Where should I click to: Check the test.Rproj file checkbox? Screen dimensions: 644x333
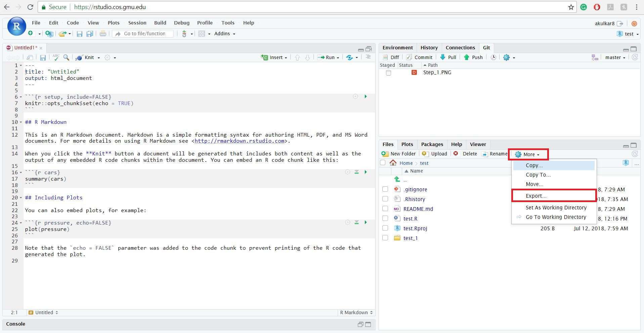pos(385,228)
